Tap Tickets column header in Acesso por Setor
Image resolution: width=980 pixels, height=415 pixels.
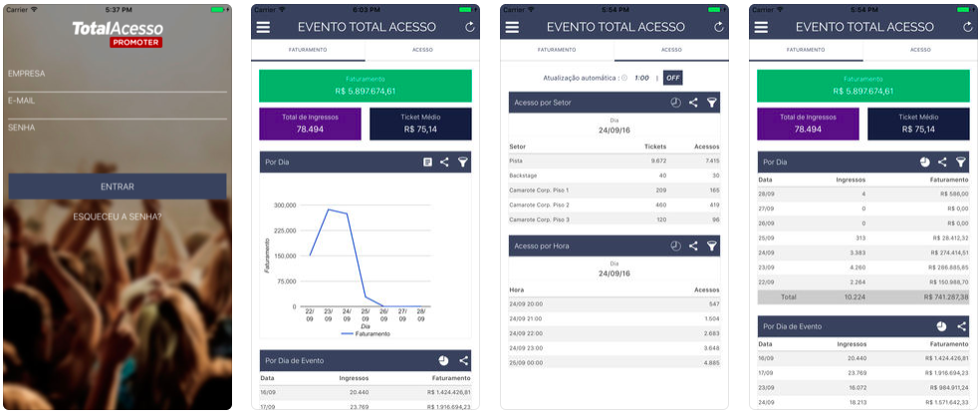pos(655,147)
